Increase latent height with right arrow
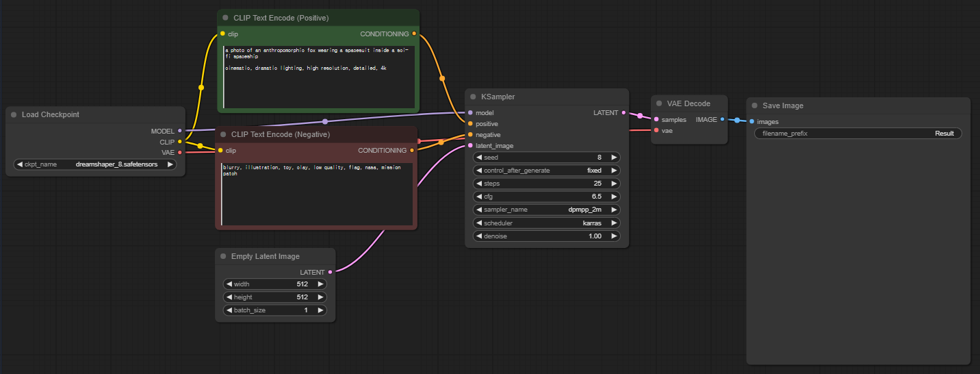Screen dimensions: 980x374 tap(321, 297)
